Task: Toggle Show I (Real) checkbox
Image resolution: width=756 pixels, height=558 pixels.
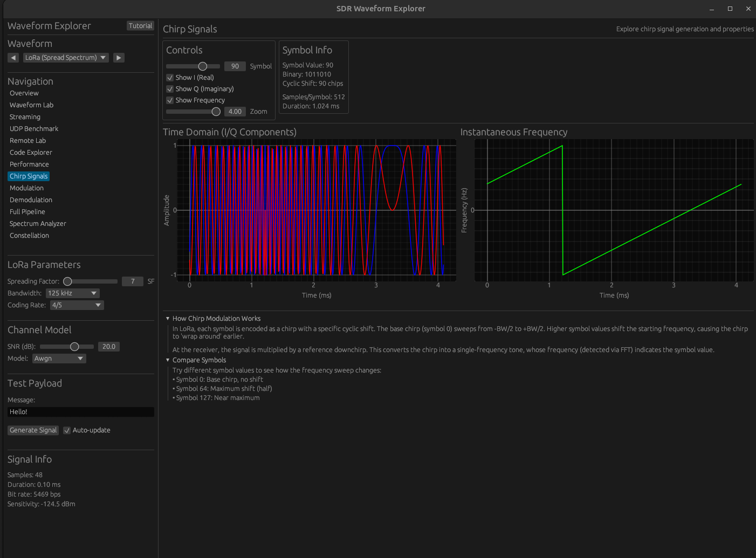Action: (x=170, y=78)
